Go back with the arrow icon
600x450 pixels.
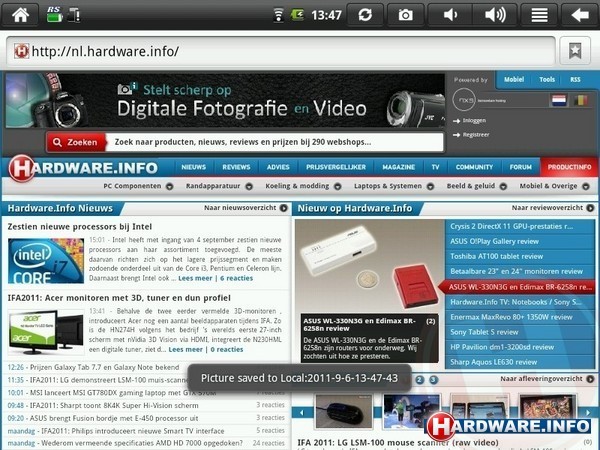coord(580,15)
